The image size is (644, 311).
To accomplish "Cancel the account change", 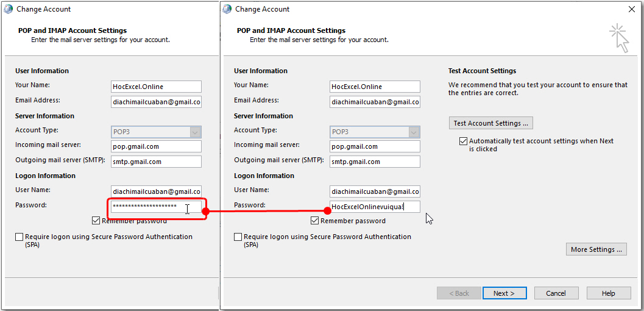I will 556,293.
